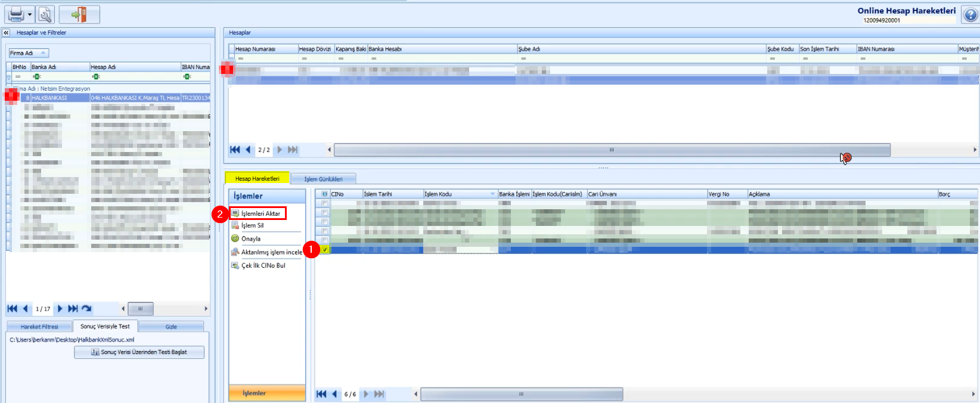
Task: Click the Hesap Numarası column header
Action: [266, 49]
